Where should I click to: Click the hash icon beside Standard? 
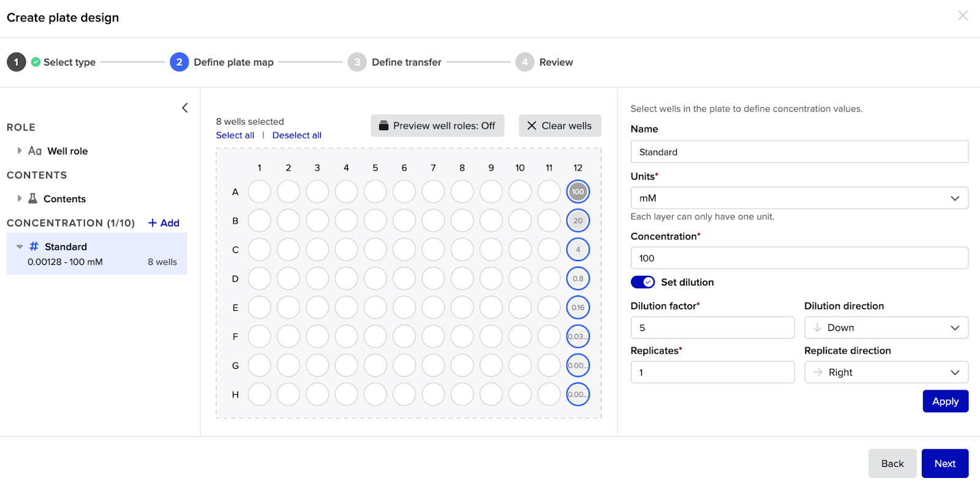tap(34, 246)
